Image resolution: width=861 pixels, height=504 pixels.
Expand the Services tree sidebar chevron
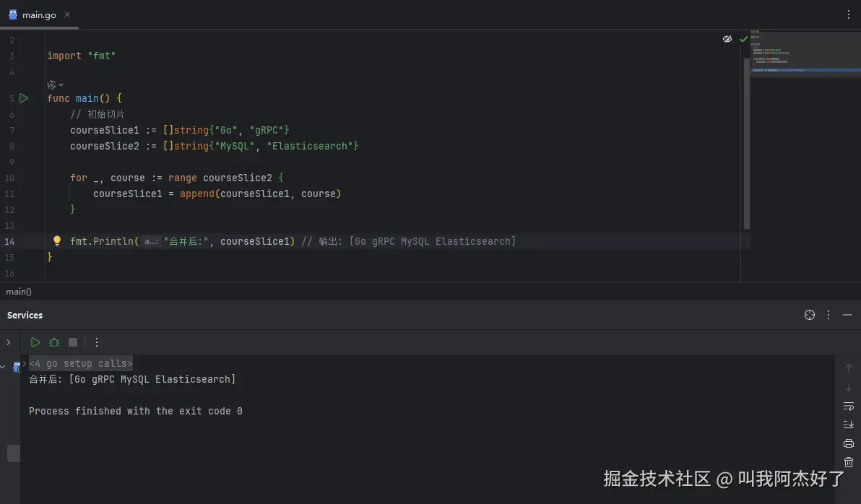click(9, 342)
